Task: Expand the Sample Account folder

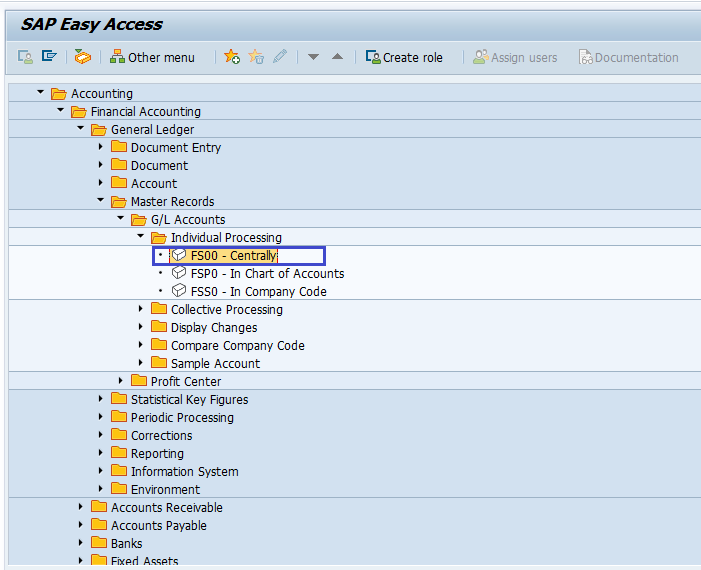Action: pos(140,362)
